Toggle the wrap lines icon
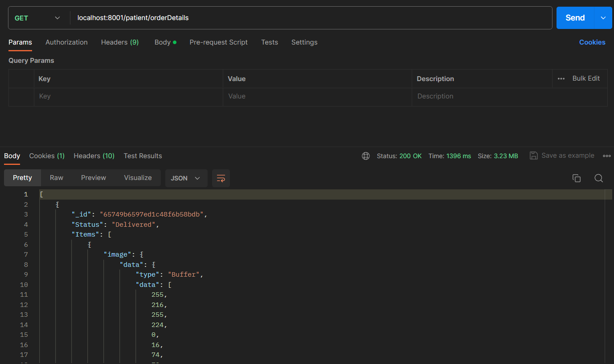614x364 pixels. pyautogui.click(x=221, y=178)
